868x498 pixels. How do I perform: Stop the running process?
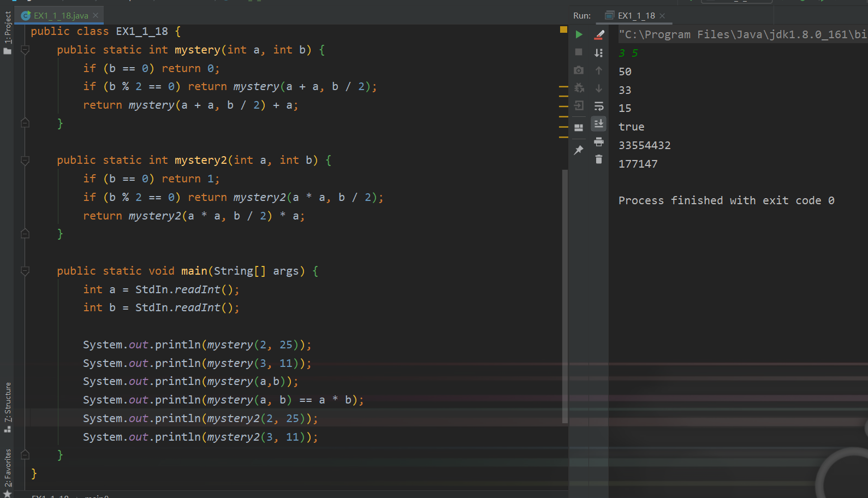click(579, 52)
